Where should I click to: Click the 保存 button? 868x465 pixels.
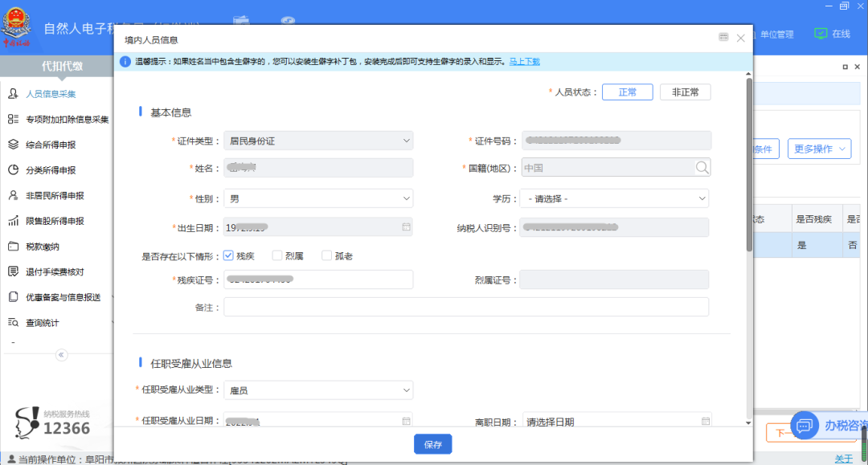433,444
